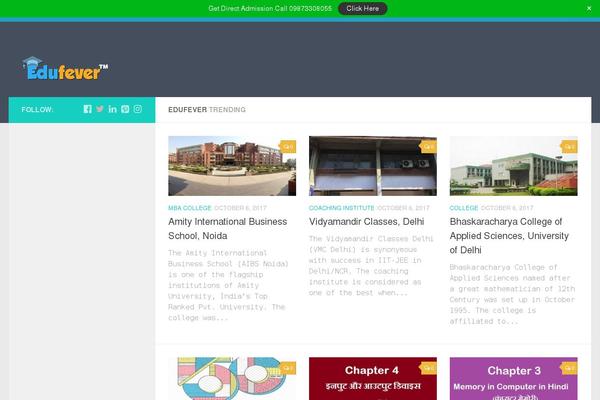Open comments badge on Chapter 3 post
The height and width of the screenshot is (400, 600).
tap(569, 368)
